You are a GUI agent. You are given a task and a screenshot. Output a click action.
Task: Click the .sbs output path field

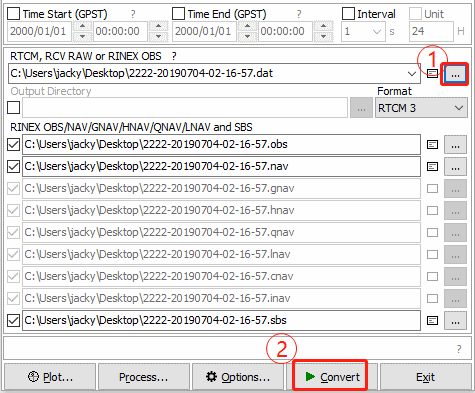(x=221, y=320)
